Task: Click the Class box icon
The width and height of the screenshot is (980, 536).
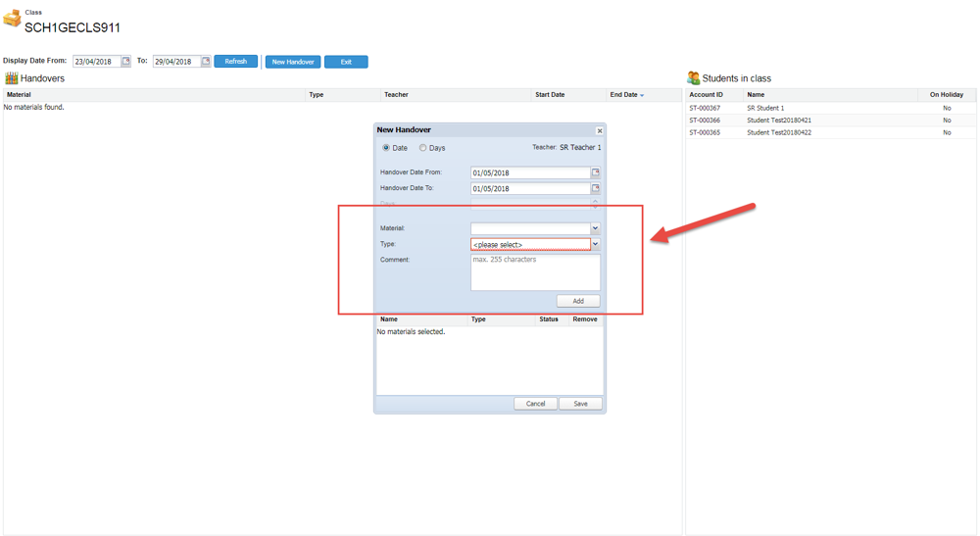Action: (12, 19)
